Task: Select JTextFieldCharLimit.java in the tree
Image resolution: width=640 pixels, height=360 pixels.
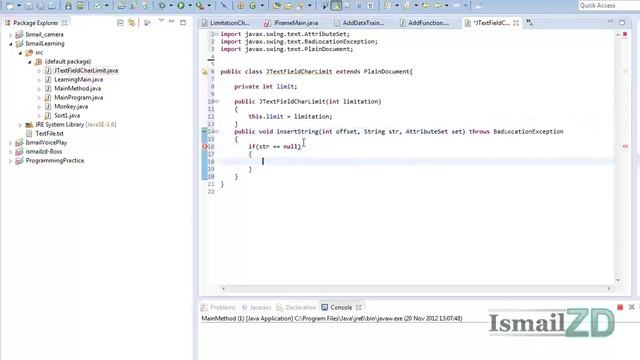Action: click(82, 71)
